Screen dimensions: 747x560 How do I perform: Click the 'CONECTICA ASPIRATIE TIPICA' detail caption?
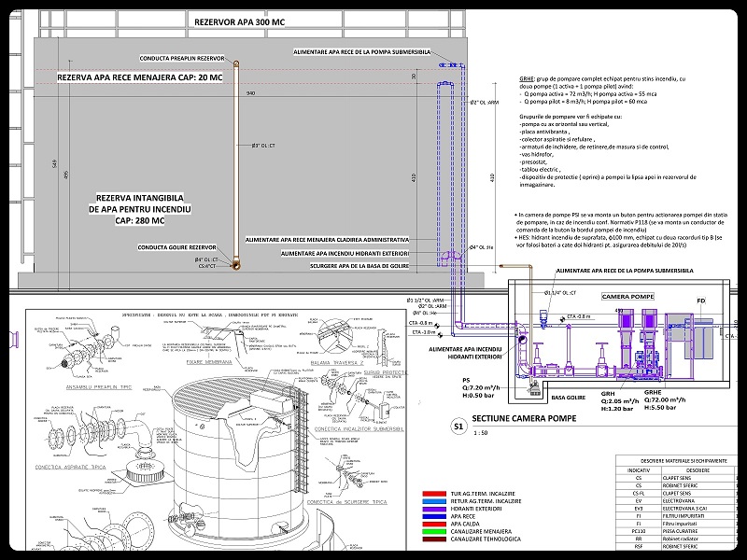point(71,468)
